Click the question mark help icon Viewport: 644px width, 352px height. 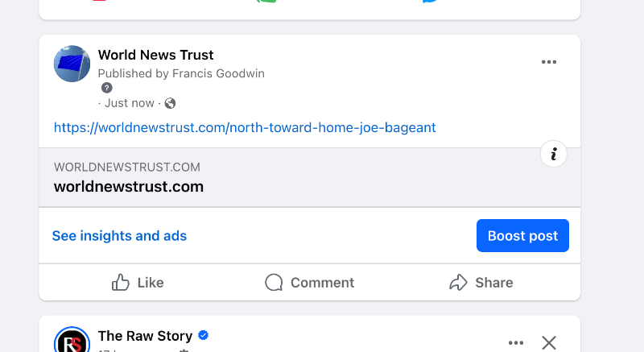[107, 88]
